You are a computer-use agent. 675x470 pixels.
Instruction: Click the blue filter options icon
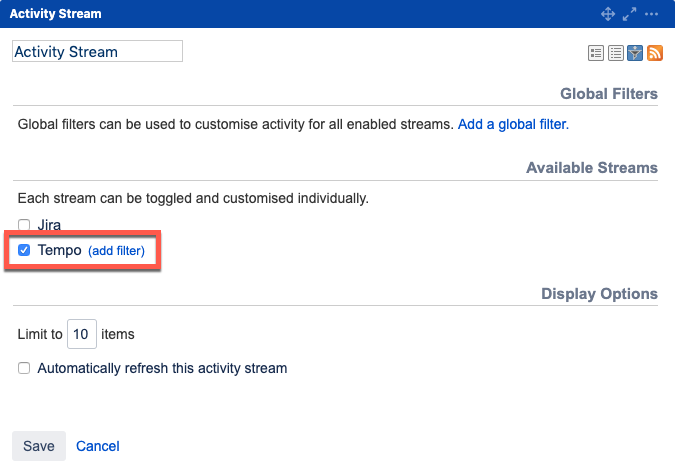(635, 53)
